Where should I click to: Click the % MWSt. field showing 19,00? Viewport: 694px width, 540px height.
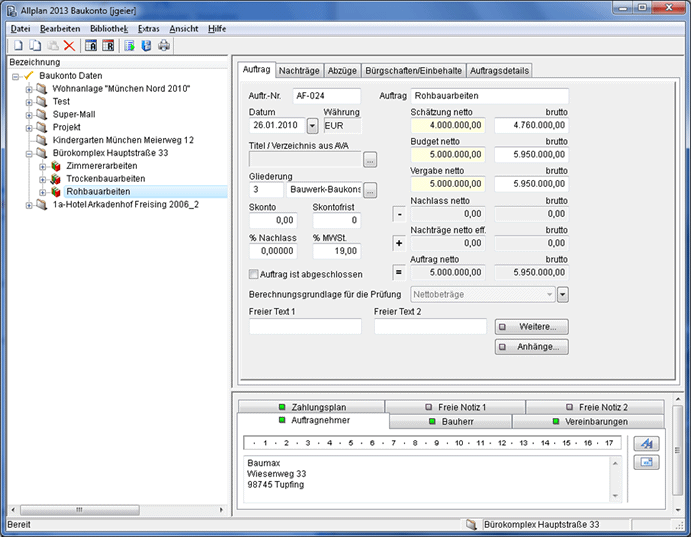[x=336, y=251]
